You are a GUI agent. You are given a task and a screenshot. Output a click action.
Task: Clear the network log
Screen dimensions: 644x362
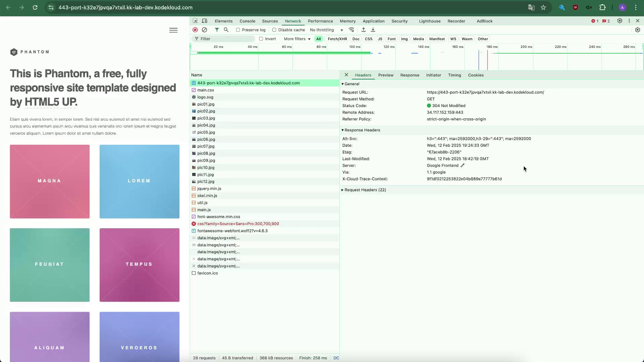point(204,30)
